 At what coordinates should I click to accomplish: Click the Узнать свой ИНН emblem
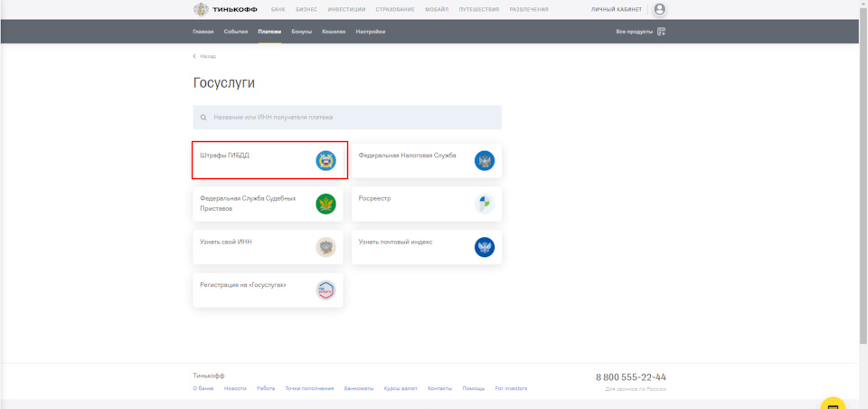tap(325, 247)
